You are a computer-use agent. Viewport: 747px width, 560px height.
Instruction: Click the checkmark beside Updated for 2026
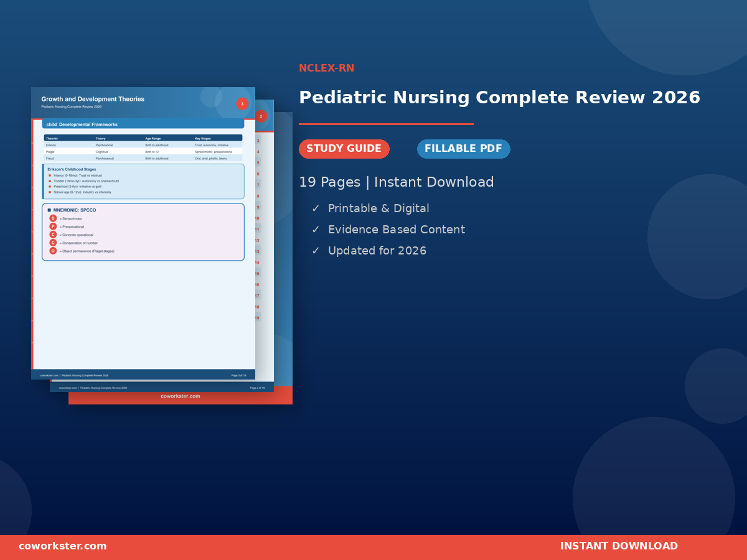pos(316,251)
